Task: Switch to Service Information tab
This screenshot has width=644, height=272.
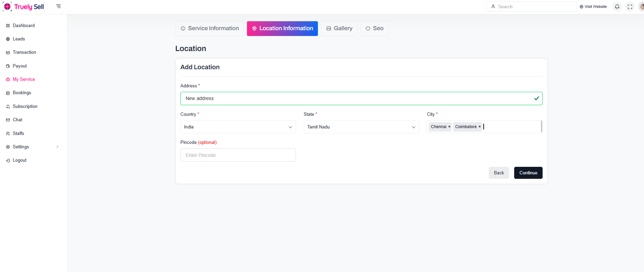Action: (210, 28)
